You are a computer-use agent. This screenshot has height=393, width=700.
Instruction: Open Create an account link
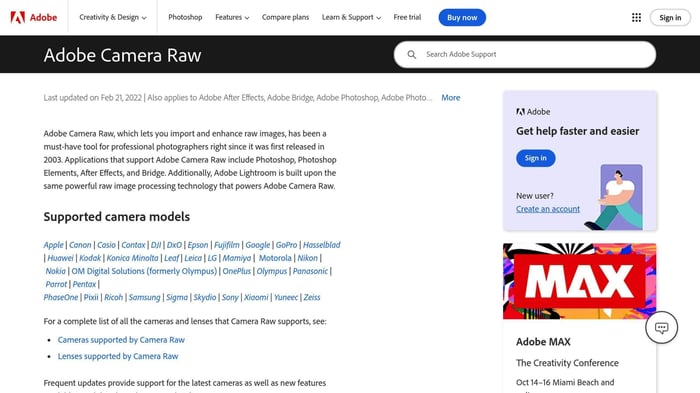tap(548, 209)
